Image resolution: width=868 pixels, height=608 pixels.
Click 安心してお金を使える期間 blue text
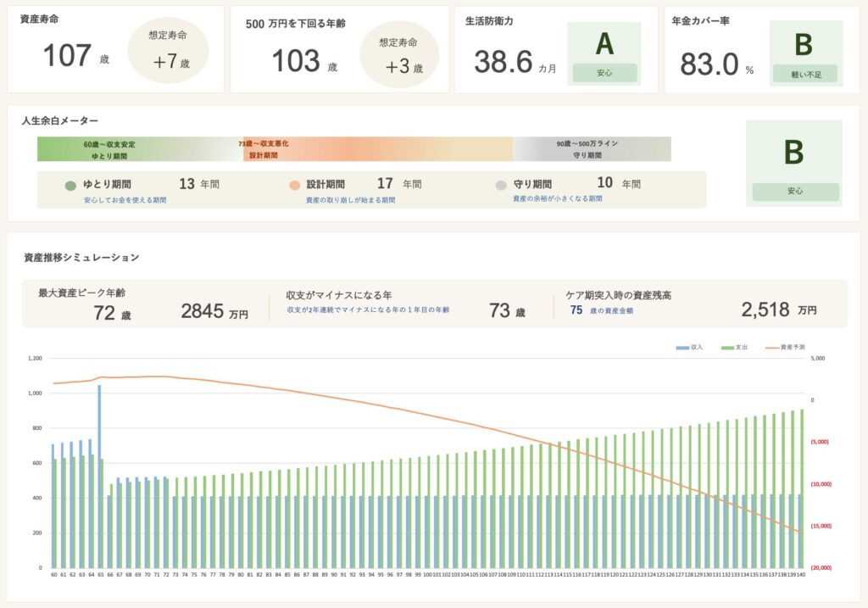[125, 200]
